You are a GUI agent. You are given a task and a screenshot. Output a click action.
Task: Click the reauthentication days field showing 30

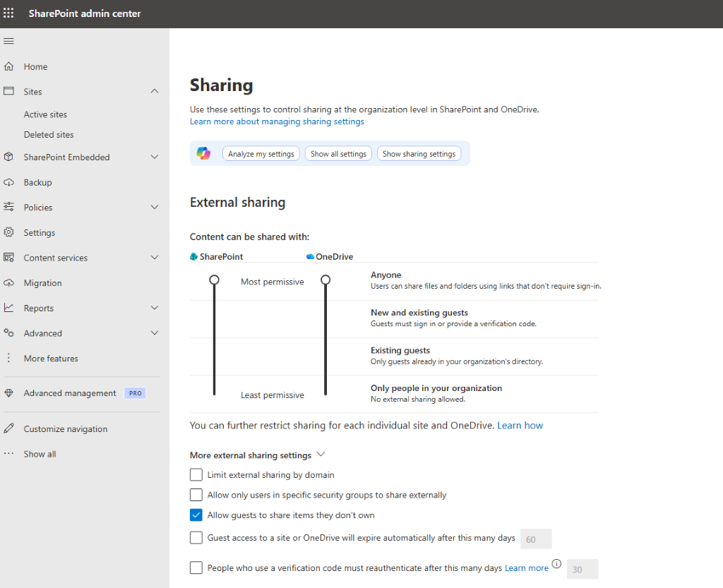pos(582,569)
